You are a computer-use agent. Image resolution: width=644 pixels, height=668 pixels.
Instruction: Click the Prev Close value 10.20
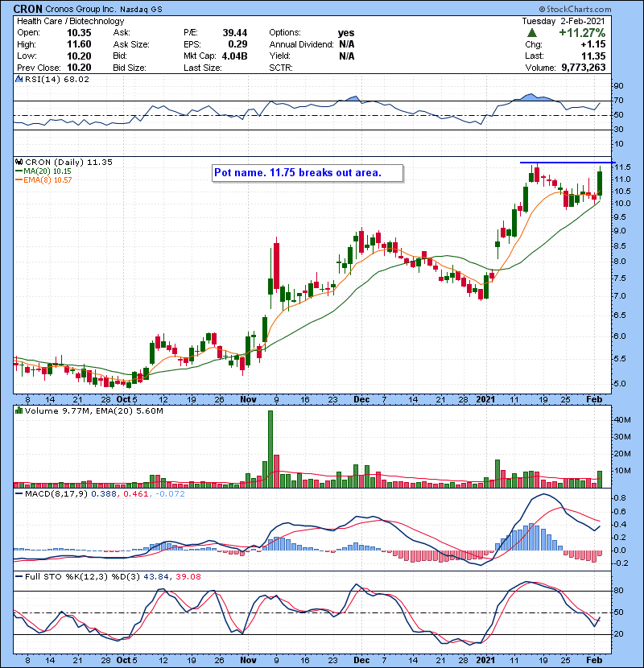pos(79,68)
